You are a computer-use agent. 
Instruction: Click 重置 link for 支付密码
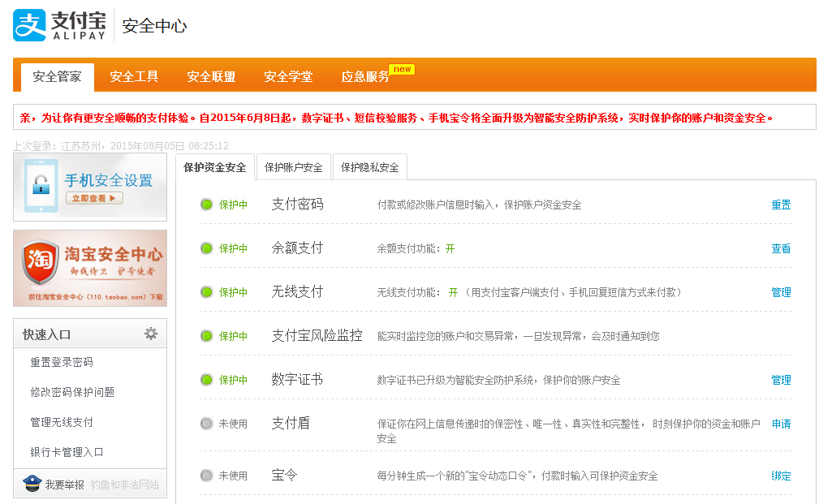coord(781,205)
